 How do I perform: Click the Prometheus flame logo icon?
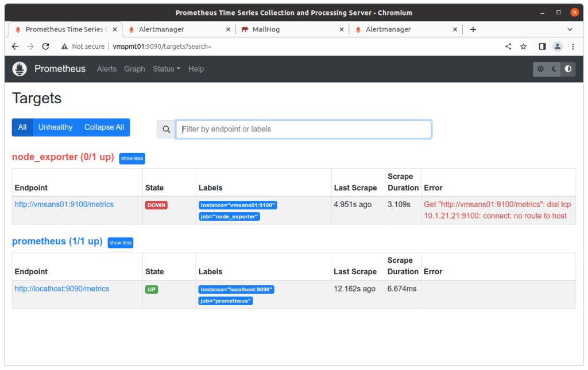click(x=20, y=69)
